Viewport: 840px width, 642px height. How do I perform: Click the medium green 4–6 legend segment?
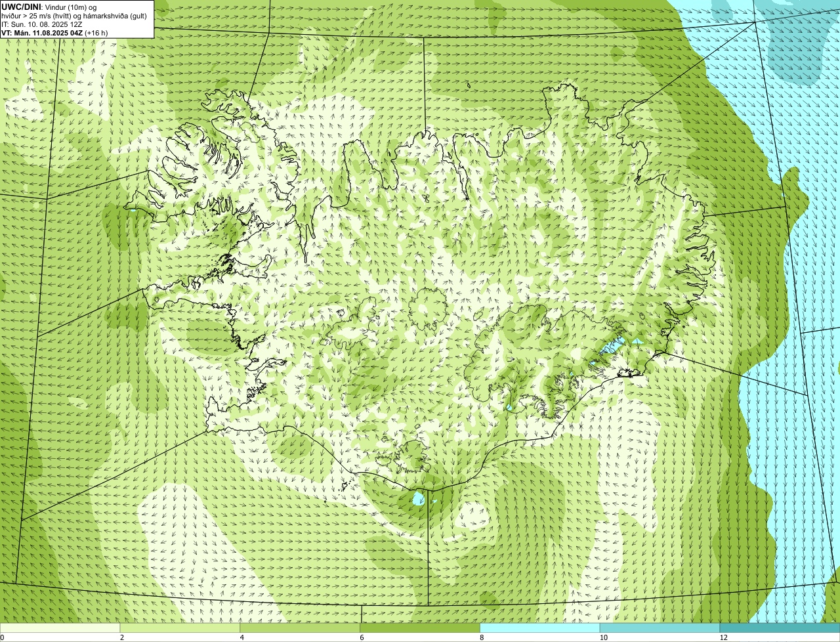(301, 628)
